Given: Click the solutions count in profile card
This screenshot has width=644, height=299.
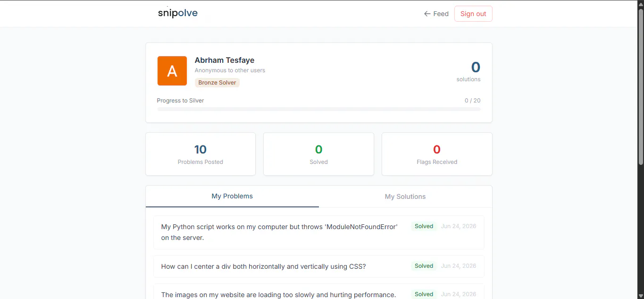Looking at the screenshot, I should (x=475, y=67).
